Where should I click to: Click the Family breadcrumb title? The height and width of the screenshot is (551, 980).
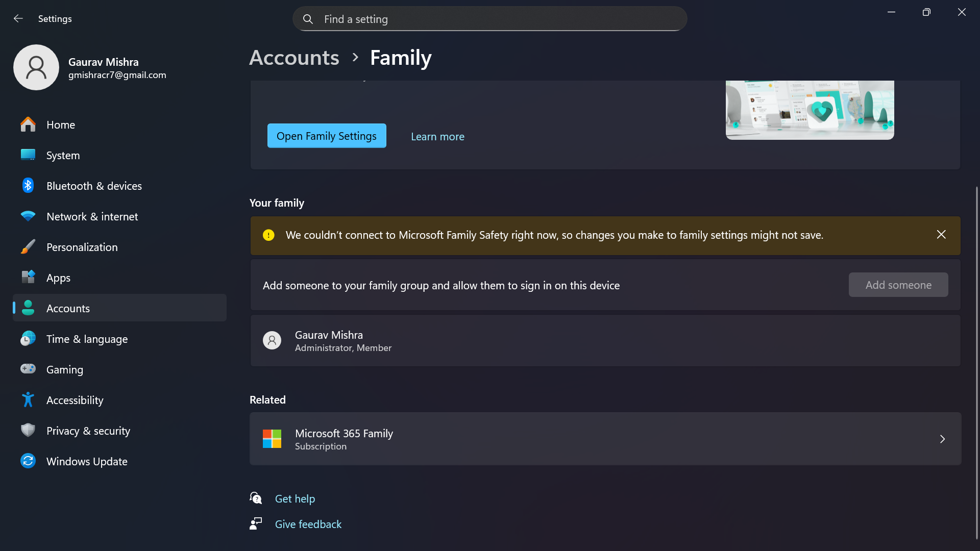coord(401,58)
